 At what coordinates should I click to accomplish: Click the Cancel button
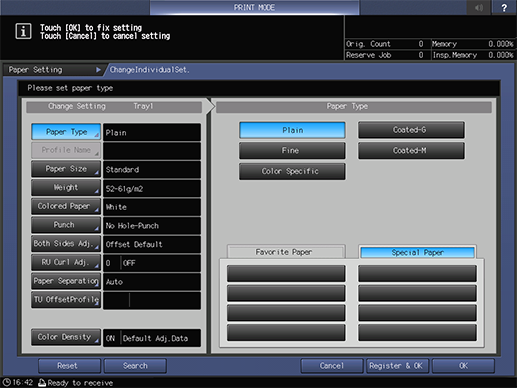[332, 366]
